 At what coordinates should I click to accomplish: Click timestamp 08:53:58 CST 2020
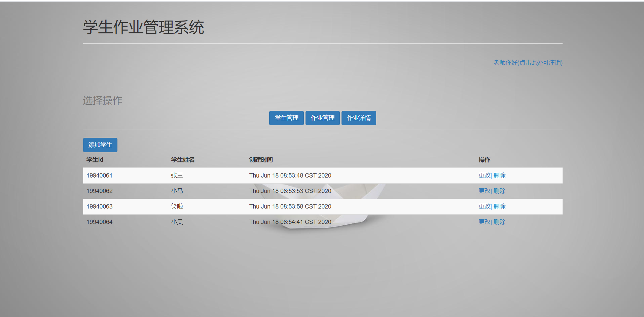(306, 207)
